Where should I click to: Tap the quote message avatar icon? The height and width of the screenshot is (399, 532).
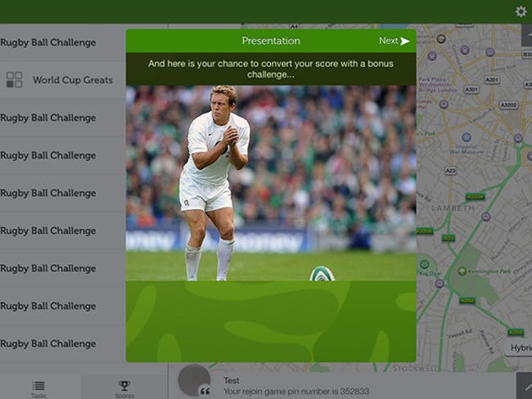[x=195, y=380]
